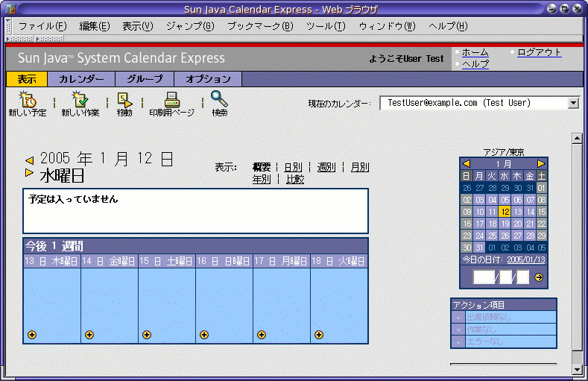Show previous month in mini calendar

[x=467, y=163]
